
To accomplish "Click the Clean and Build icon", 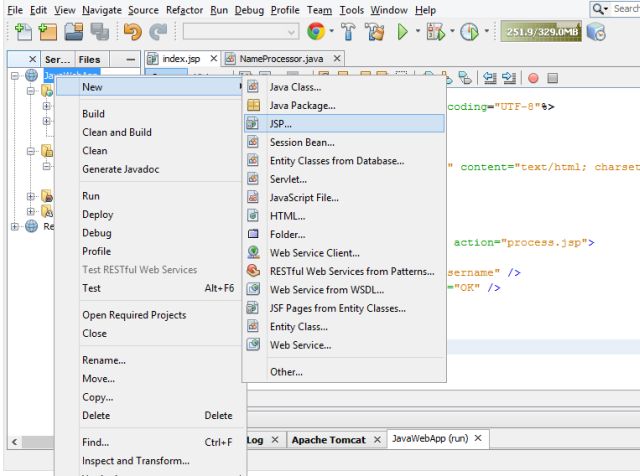I will [374, 32].
